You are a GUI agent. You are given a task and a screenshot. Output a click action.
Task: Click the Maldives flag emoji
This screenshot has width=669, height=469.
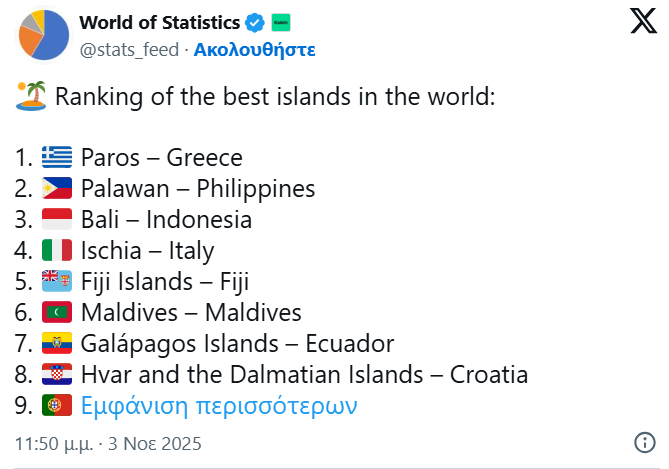pyautogui.click(x=57, y=313)
